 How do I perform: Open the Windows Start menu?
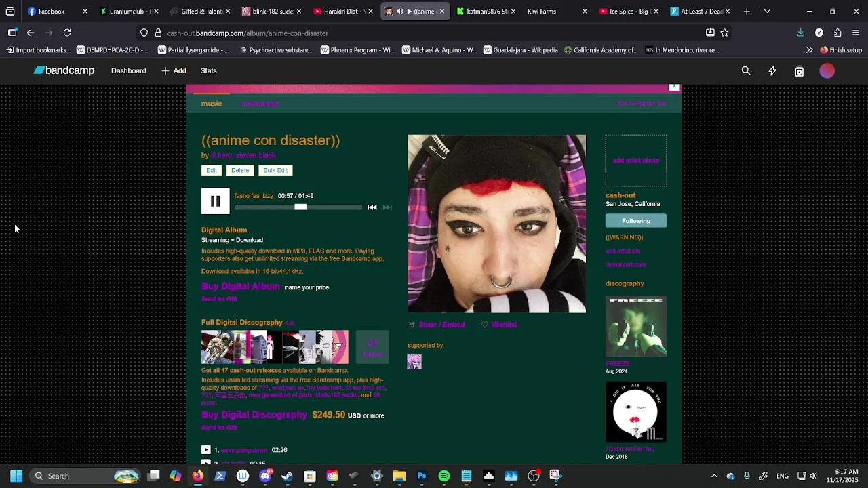(x=16, y=476)
